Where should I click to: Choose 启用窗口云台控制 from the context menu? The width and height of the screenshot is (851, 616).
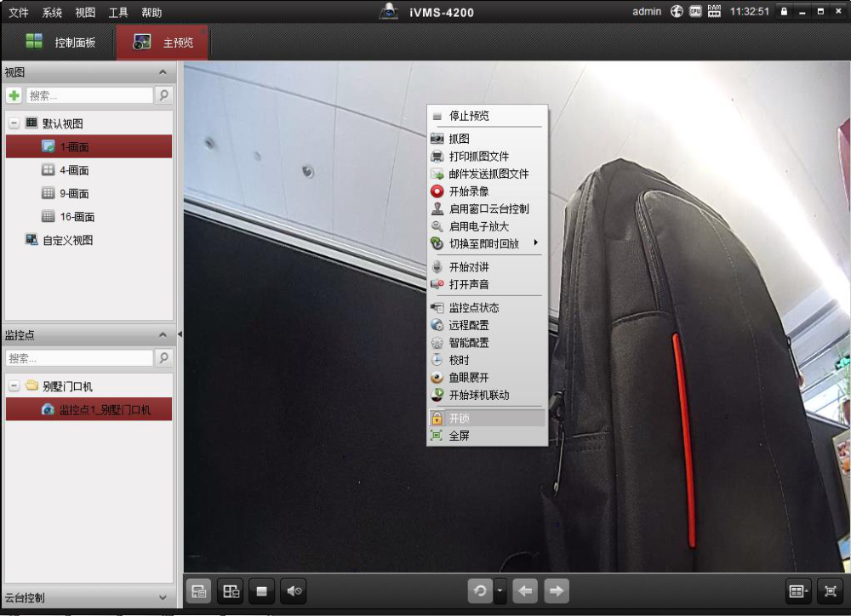487,208
